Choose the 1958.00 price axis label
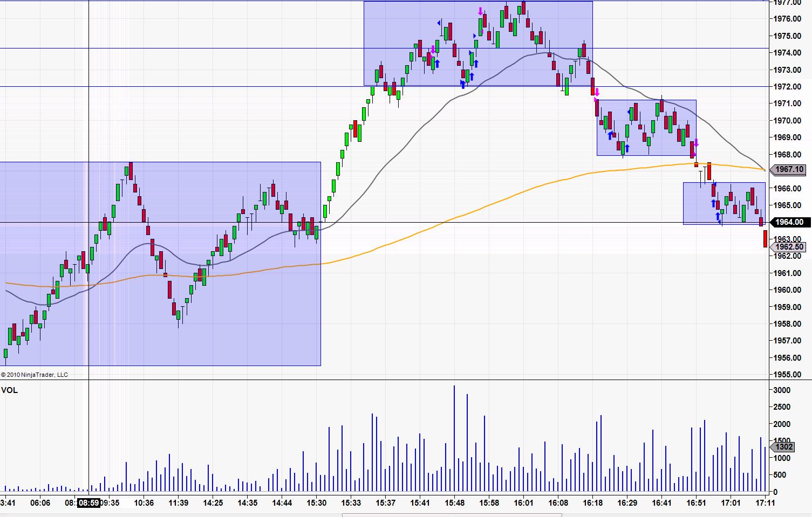The height and width of the screenshot is (517, 812). (787, 324)
